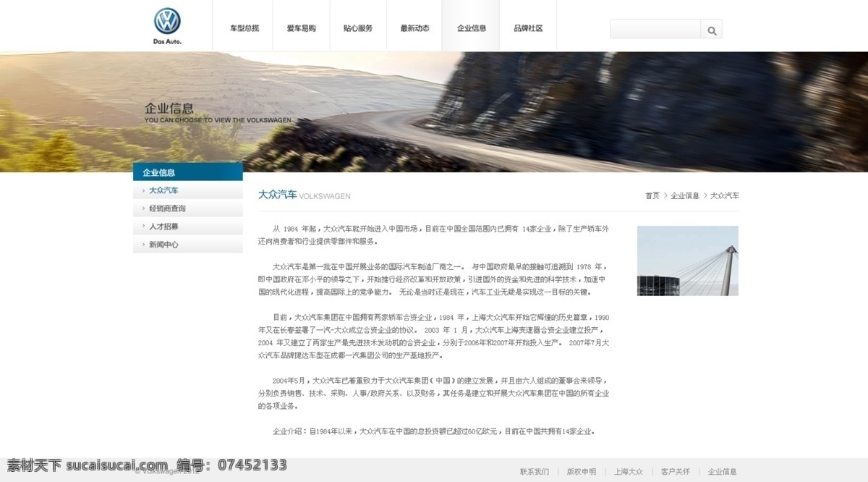
Task: Focus the search input field
Action: click(655, 29)
